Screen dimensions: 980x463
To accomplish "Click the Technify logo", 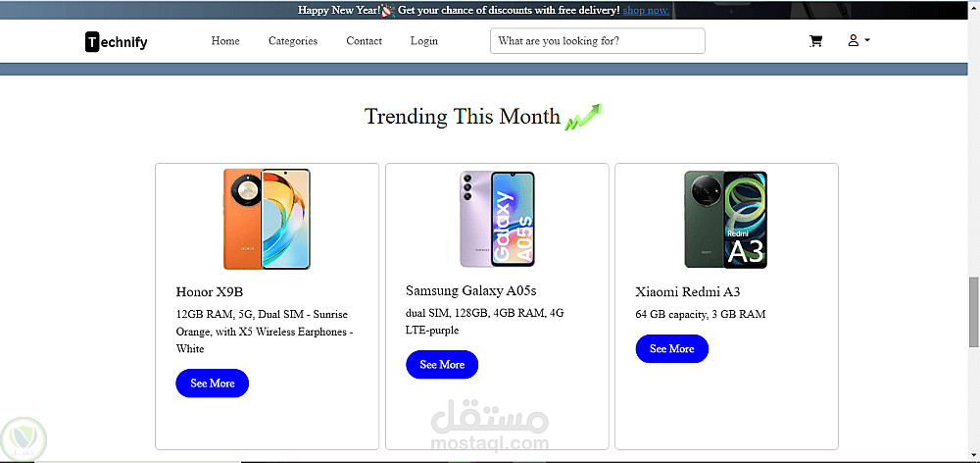I will [x=117, y=42].
